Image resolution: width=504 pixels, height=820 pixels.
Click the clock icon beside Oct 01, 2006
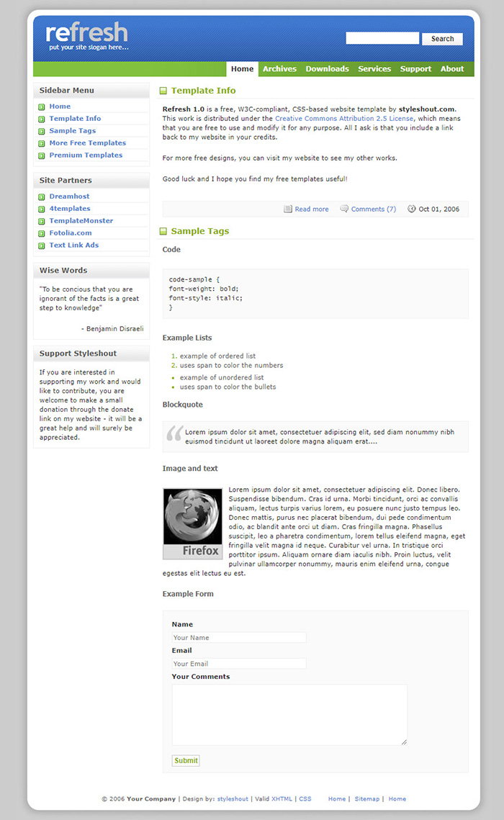(x=411, y=209)
